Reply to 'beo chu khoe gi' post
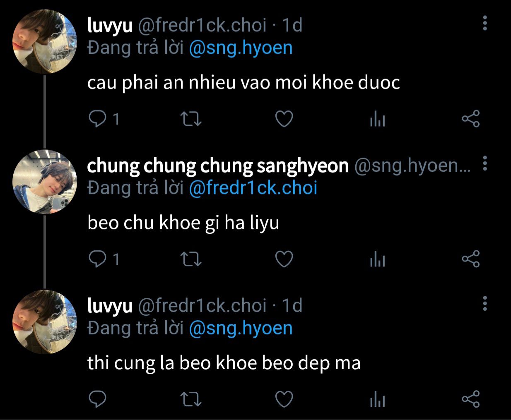511x420 pixels. click(x=98, y=259)
